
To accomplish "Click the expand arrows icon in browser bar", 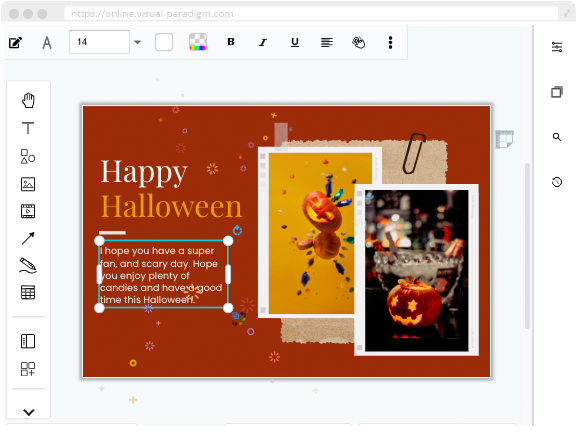I will 567,14.
